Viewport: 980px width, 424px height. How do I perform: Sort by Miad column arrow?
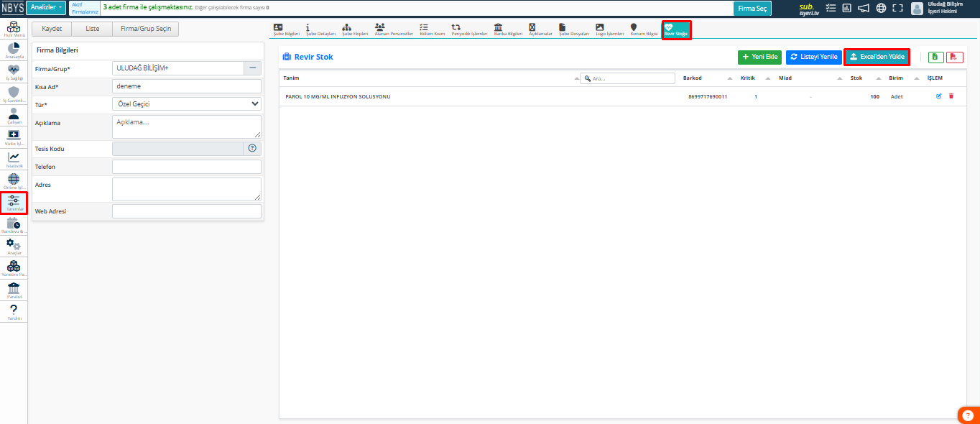click(839, 78)
